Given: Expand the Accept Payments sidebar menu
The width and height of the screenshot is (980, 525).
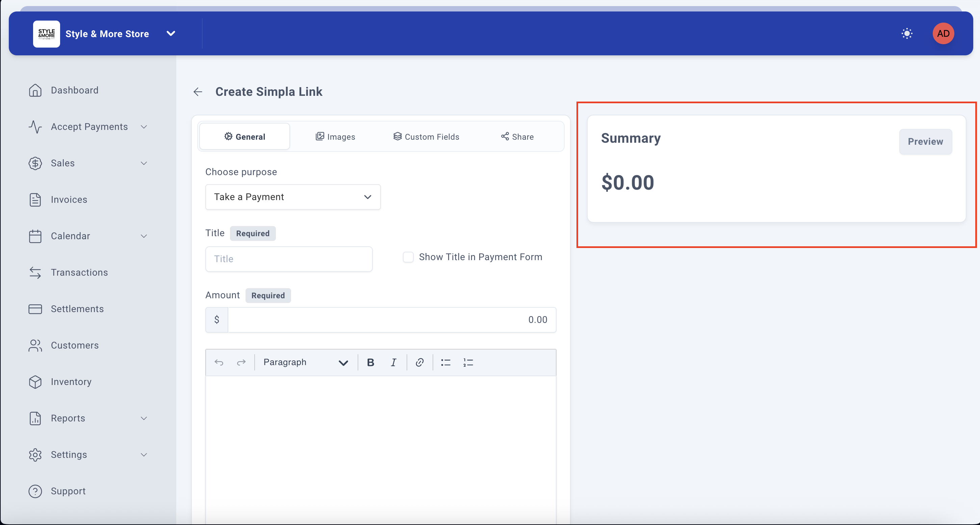Looking at the screenshot, I should point(88,127).
